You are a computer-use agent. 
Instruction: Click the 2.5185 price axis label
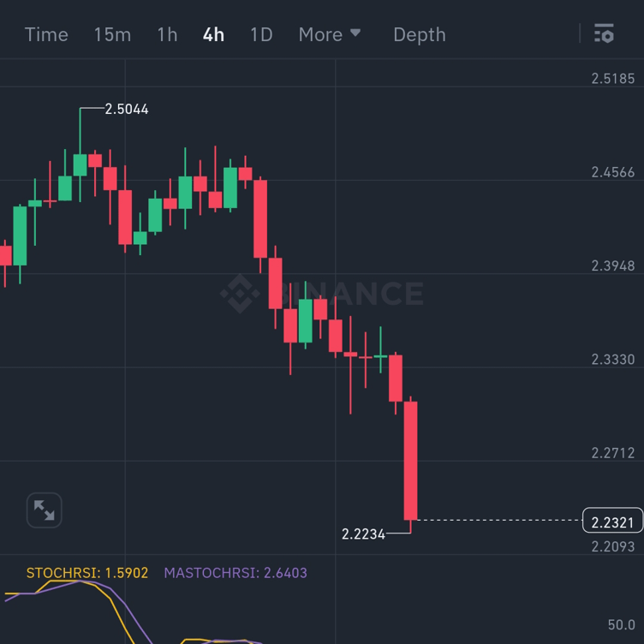pyautogui.click(x=613, y=79)
